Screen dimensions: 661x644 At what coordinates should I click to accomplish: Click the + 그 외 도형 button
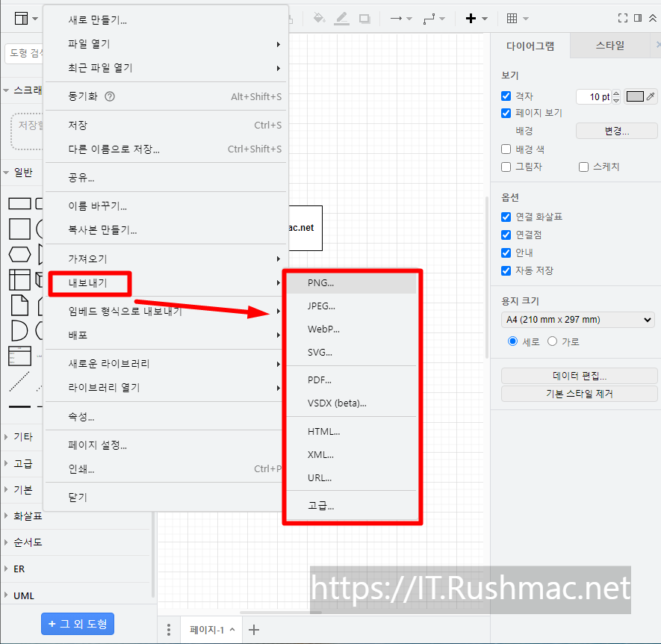(78, 624)
